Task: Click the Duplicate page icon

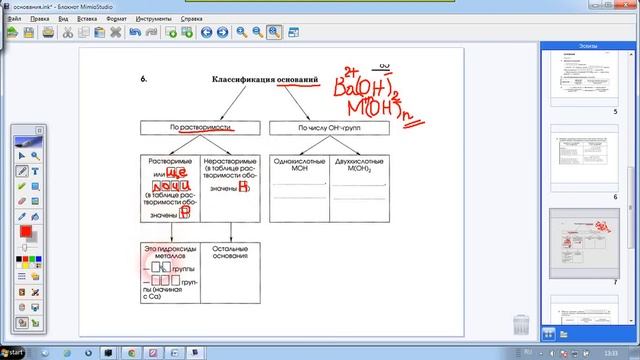Action: pyautogui.click(x=187, y=32)
